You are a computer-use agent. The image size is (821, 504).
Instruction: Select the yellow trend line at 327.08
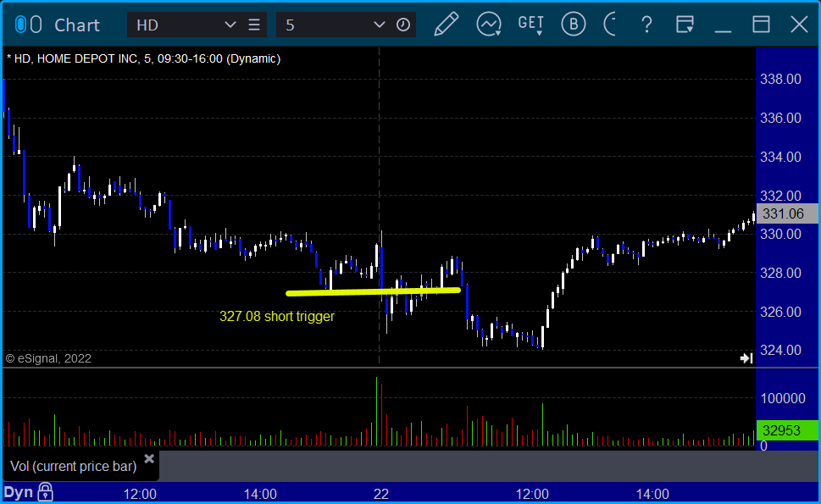tap(373, 291)
